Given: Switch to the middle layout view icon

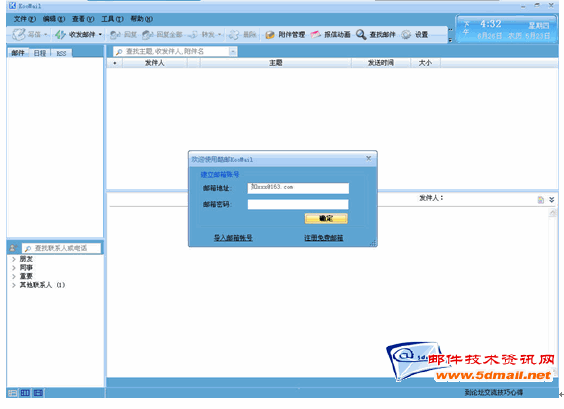Looking at the screenshot, I should [x=25, y=393].
